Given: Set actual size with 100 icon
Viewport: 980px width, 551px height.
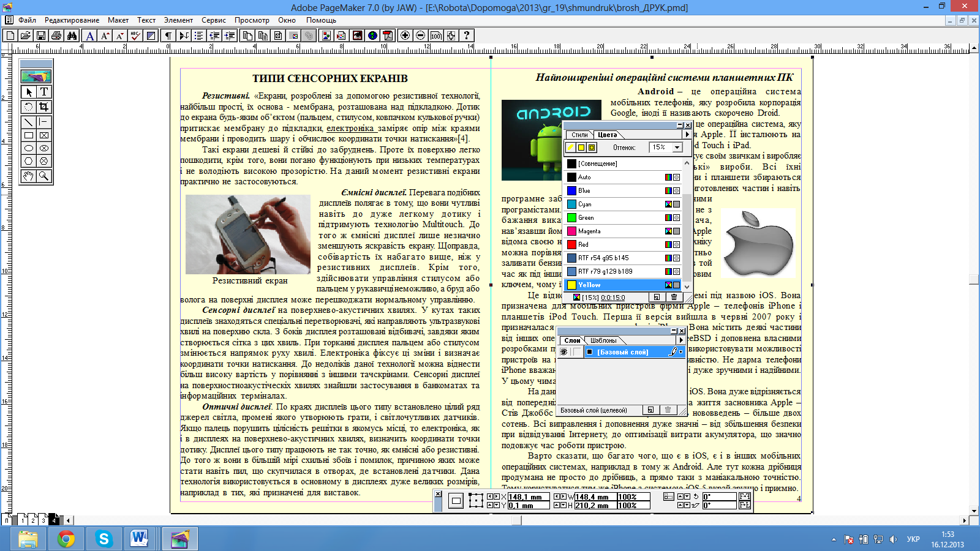Looking at the screenshot, I should click(435, 36).
